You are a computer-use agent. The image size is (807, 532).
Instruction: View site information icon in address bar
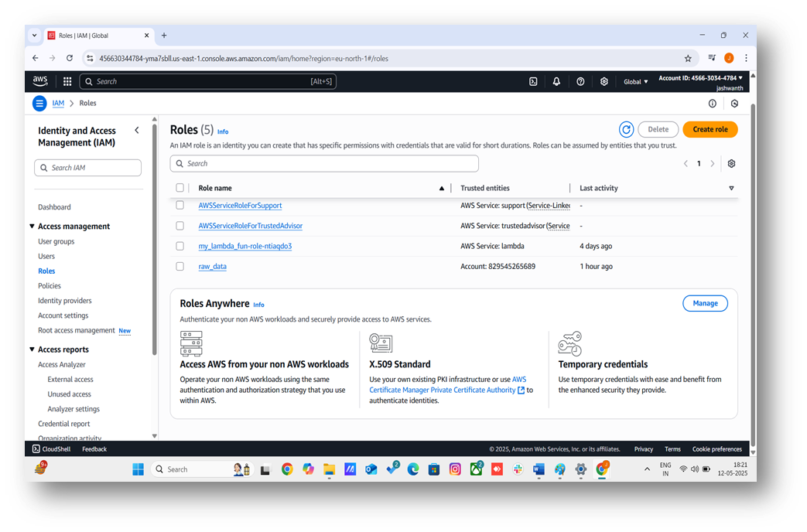tap(90, 58)
